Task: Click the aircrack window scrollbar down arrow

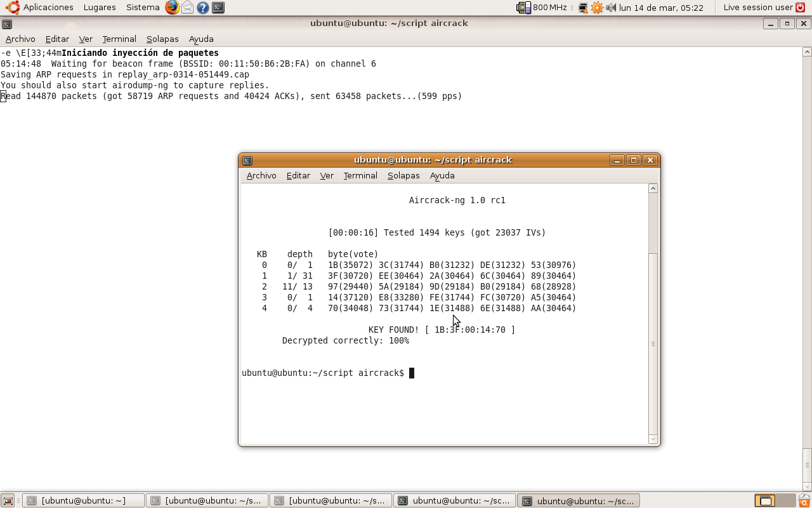Action: [x=653, y=438]
